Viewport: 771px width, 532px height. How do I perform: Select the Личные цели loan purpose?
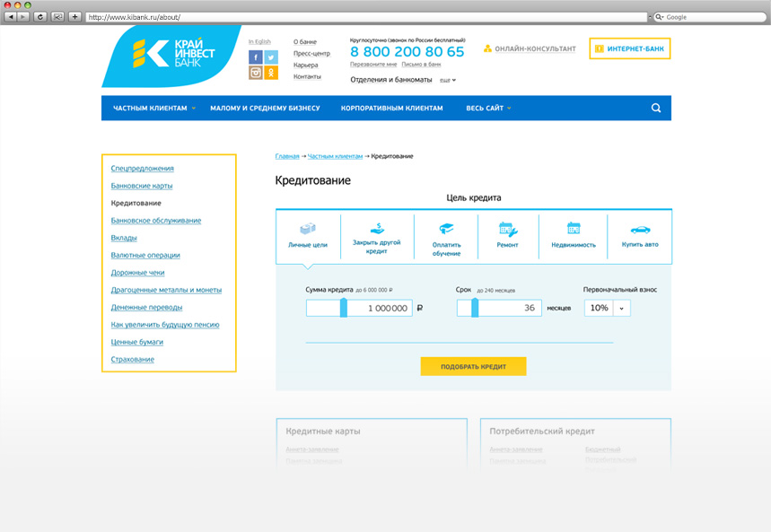point(308,236)
